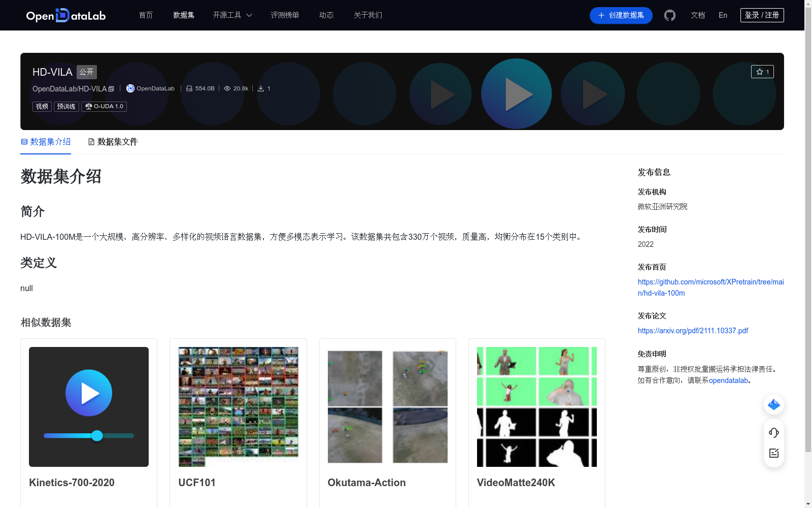Click the 登录 / 注册 button

pyautogui.click(x=762, y=15)
